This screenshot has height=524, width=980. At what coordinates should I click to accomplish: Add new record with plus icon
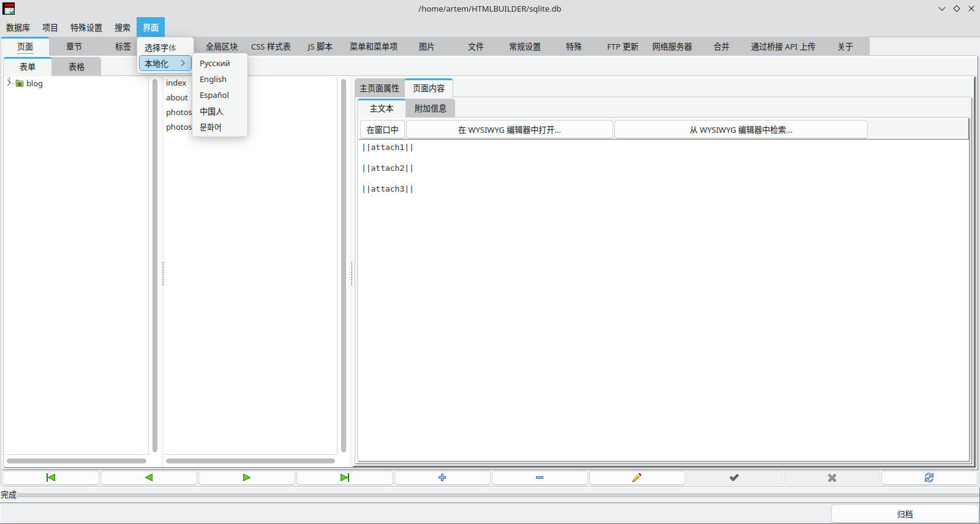pos(442,477)
